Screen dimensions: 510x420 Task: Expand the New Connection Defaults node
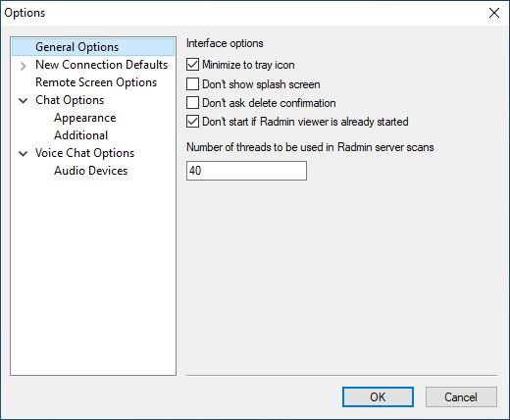[x=24, y=66]
